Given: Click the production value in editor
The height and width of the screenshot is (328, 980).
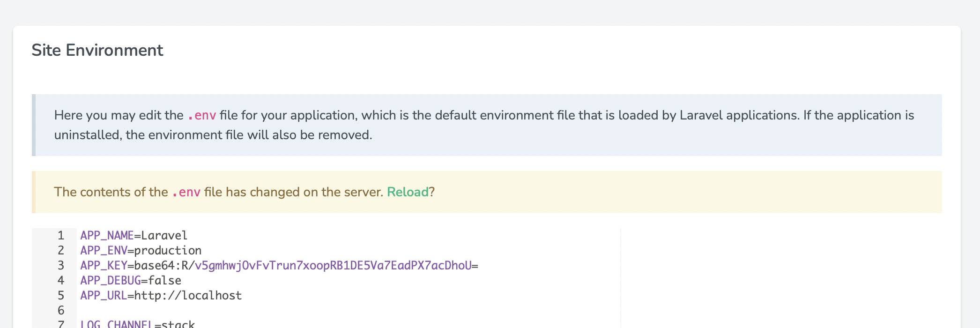Looking at the screenshot, I should [x=168, y=250].
